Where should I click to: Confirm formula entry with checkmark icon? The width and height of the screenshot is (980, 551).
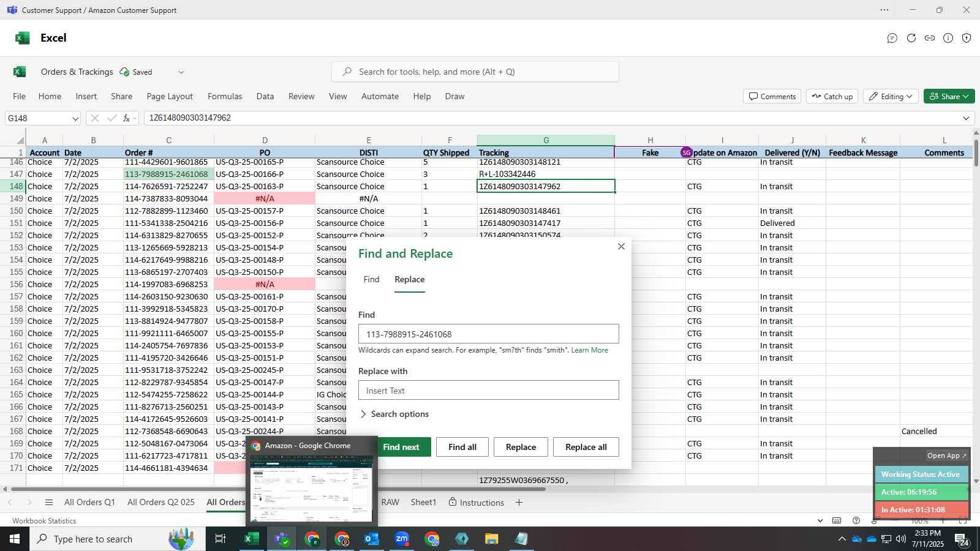coord(111,118)
